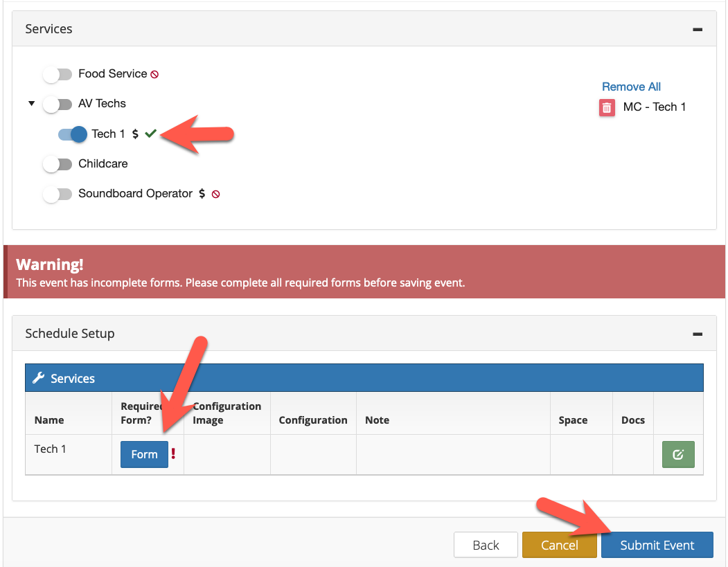Turn off the Tech 1 toggle
This screenshot has width=728, height=567.
(72, 134)
